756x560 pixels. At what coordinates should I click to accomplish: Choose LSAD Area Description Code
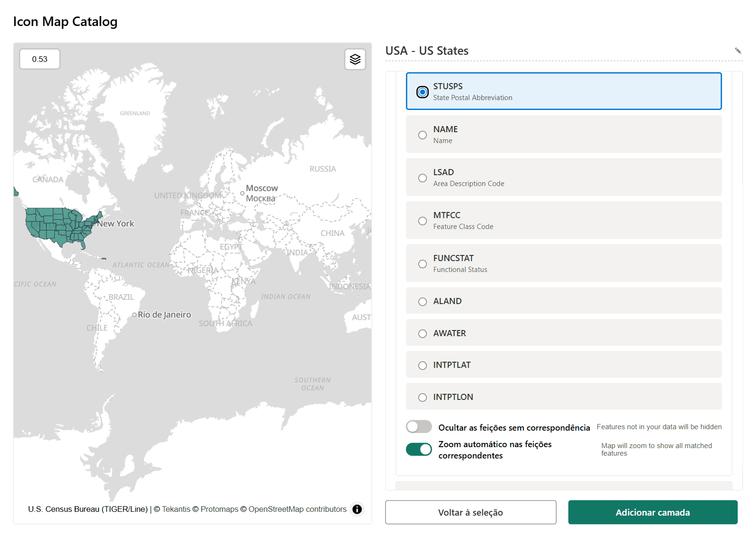[564, 177]
